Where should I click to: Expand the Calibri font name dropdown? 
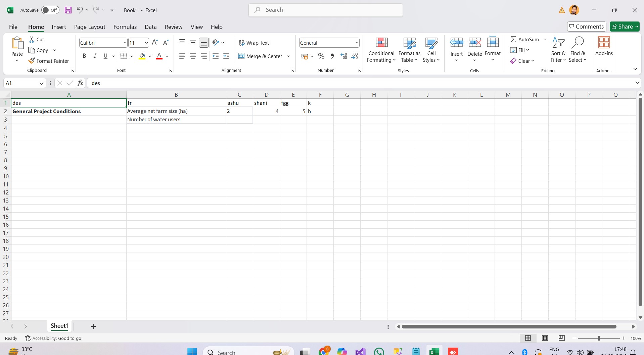[125, 43]
